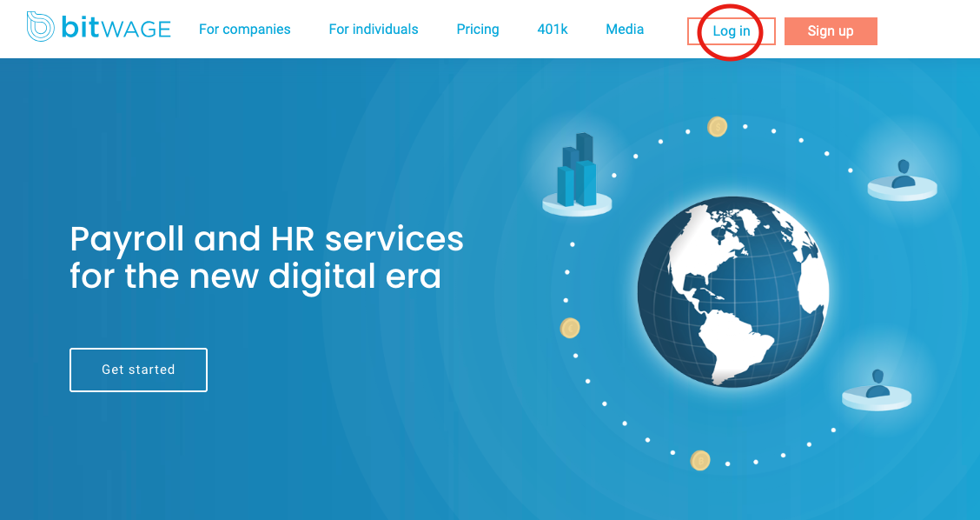980x520 pixels.
Task: Click the Bitwage swirl logo icon
Action: 41,28
